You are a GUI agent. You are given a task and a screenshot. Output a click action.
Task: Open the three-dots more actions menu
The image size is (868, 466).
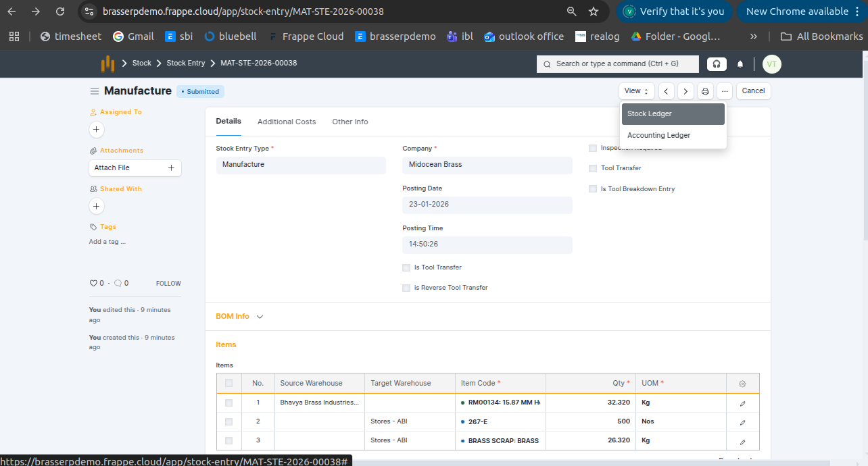725,91
